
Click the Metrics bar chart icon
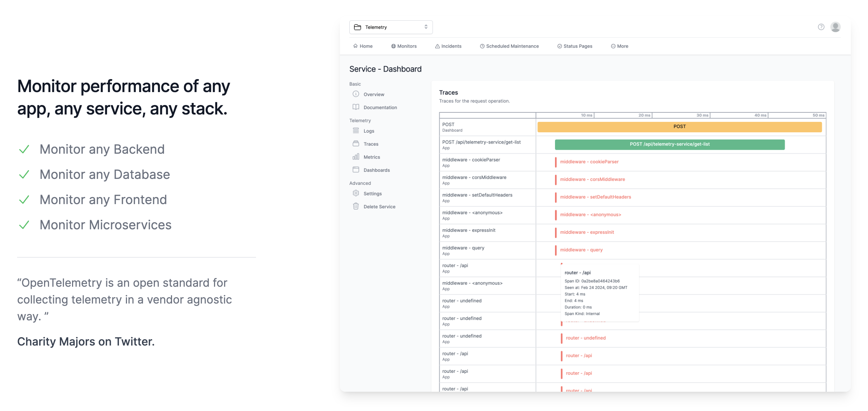coord(356,157)
